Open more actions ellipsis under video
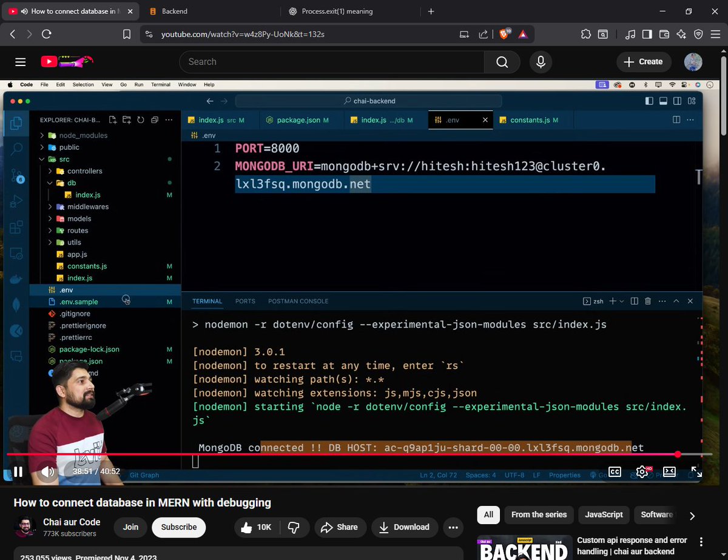The image size is (728, 560). pyautogui.click(x=453, y=527)
